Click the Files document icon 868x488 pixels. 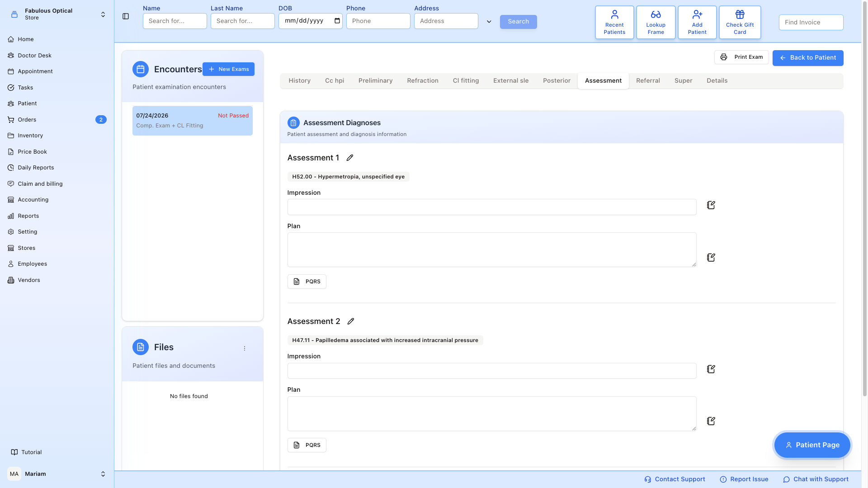[141, 347]
